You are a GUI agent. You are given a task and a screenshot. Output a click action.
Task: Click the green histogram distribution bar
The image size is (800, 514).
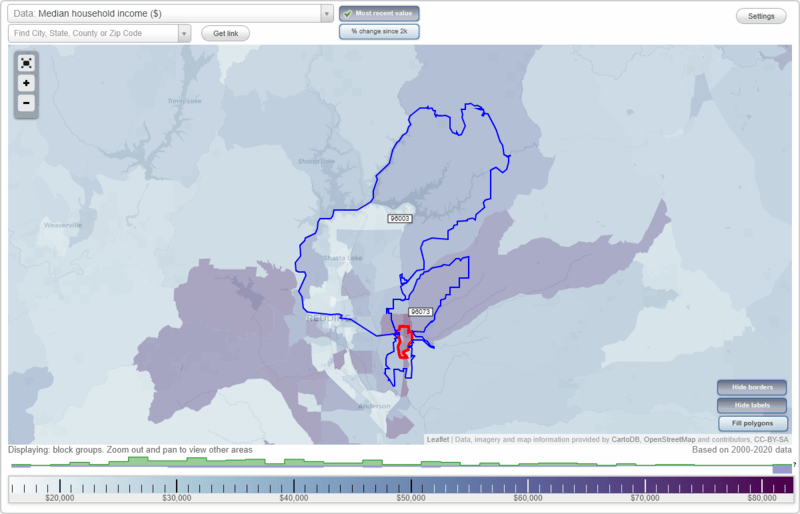coord(401,462)
